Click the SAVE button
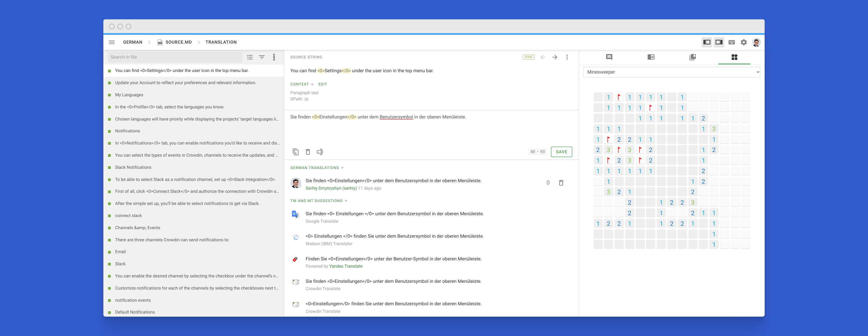Screen dimensions: 868x336 561,152
